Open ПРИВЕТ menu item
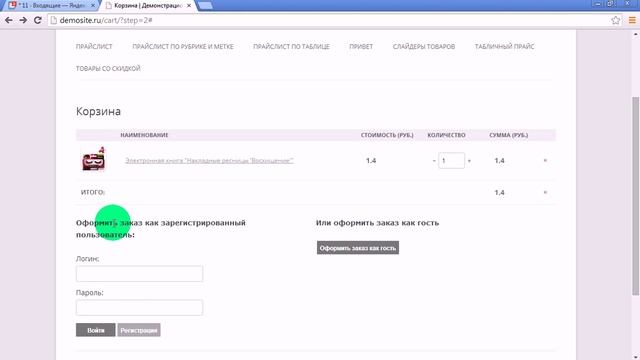640x360 pixels. point(361,47)
